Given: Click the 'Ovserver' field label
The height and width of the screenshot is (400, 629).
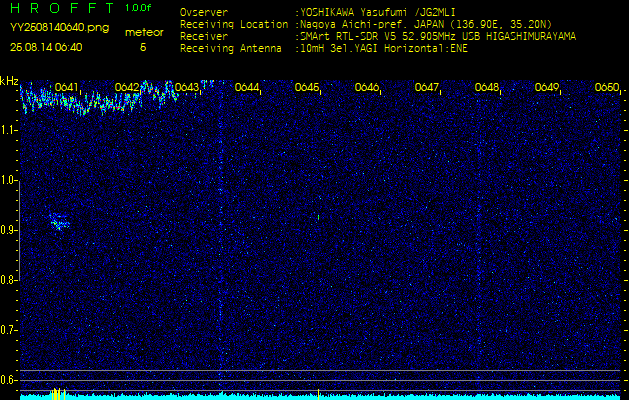Looking at the screenshot, I should (x=204, y=12).
